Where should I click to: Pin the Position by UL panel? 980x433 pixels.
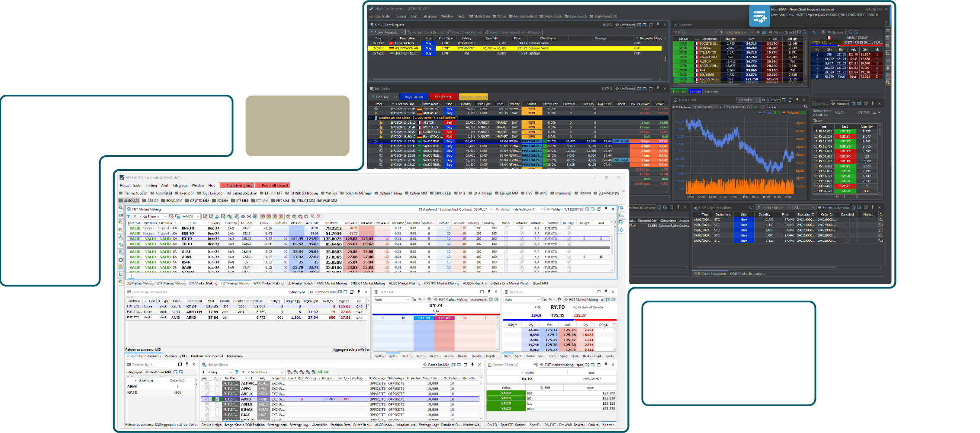(x=187, y=364)
